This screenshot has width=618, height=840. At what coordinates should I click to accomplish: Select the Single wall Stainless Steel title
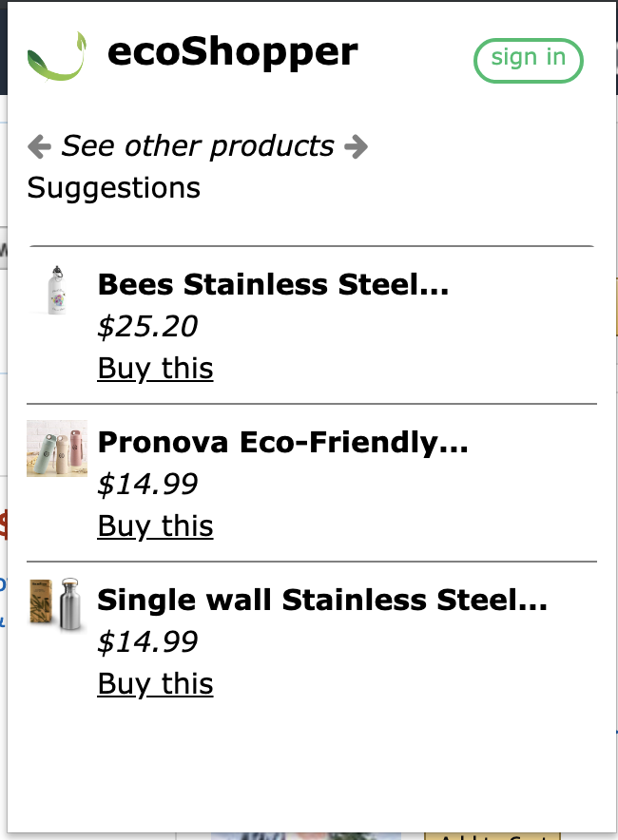click(x=322, y=601)
